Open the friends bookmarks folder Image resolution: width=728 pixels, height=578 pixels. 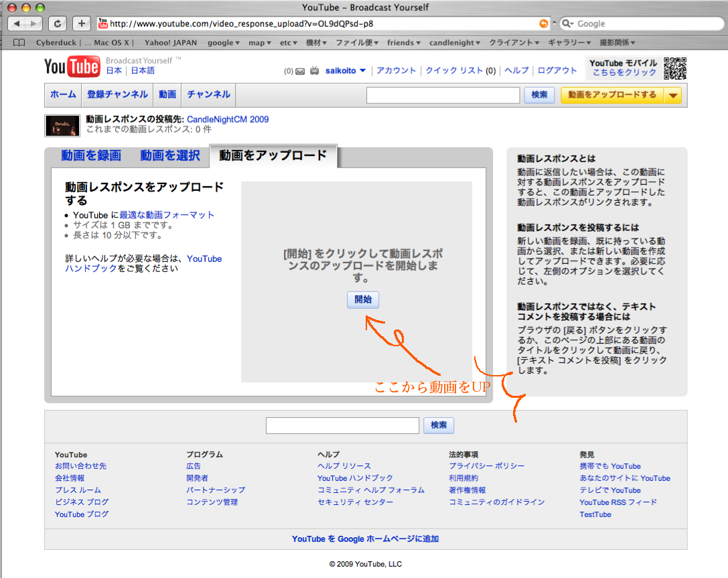(x=404, y=43)
